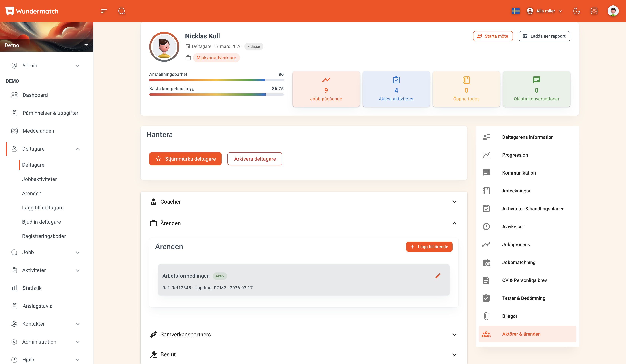This screenshot has width=626, height=364.
Task: Switch to the Dashboard section
Action: pos(35,95)
